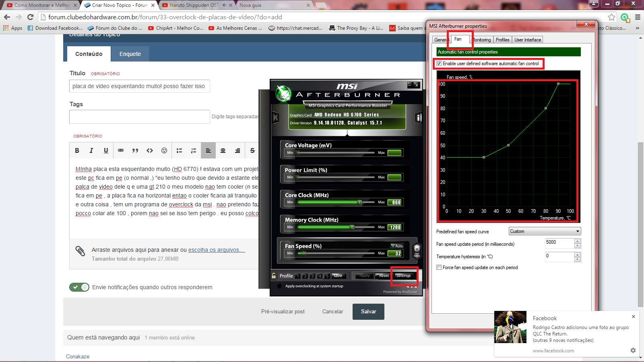The height and width of the screenshot is (362, 644).
Task: Open Facebook notification settings gear
Action: 633,350
